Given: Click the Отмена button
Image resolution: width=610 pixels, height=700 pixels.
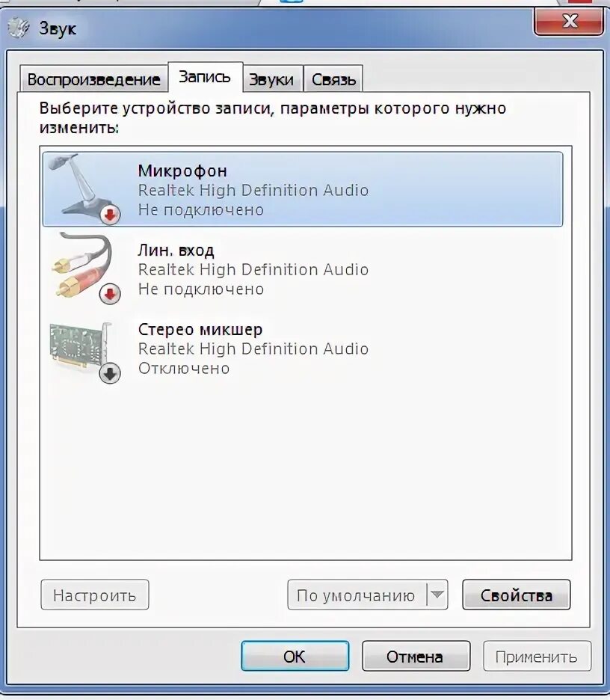Looking at the screenshot, I should pos(416,657).
